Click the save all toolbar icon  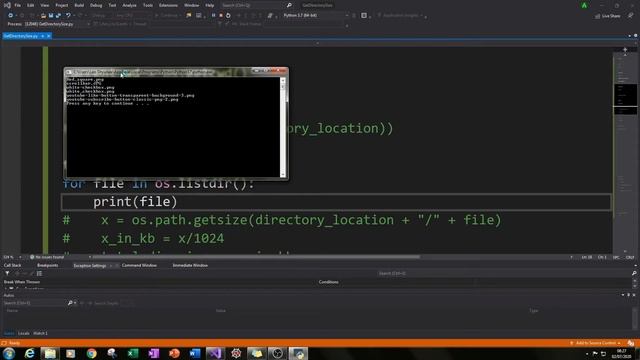point(58,16)
